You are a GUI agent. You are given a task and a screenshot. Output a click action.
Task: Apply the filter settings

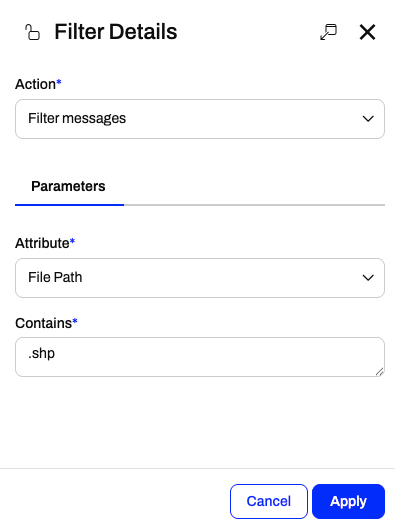(348, 501)
